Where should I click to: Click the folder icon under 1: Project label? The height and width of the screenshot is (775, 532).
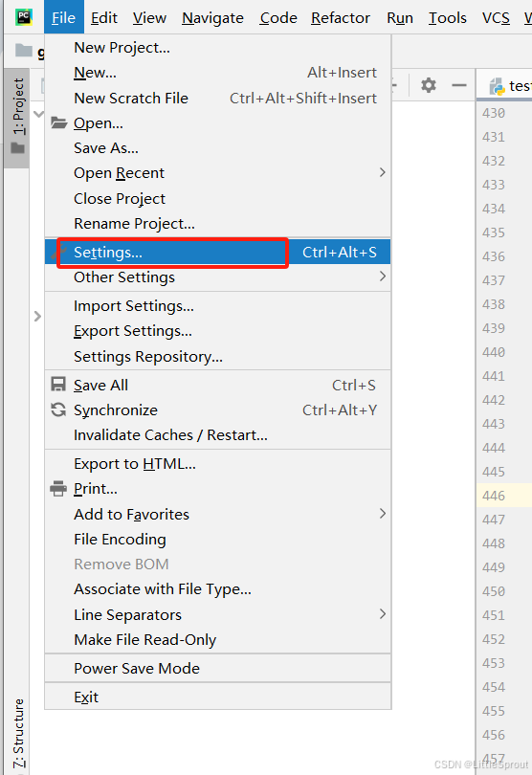[18, 147]
